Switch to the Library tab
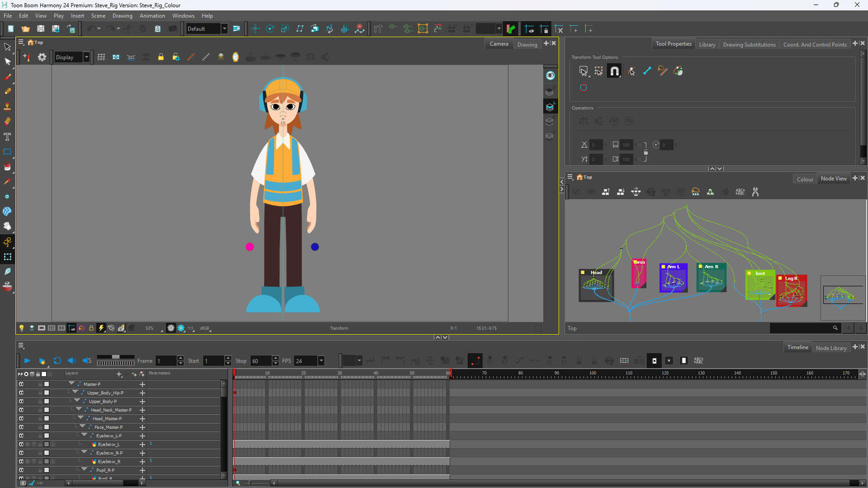Screen dimensions: 868x488 707,44
